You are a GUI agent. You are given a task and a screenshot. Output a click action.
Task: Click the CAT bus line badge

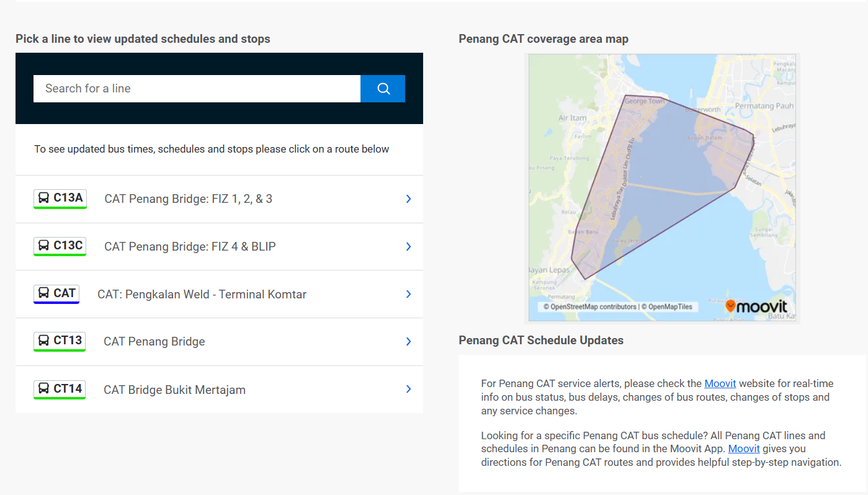(56, 293)
